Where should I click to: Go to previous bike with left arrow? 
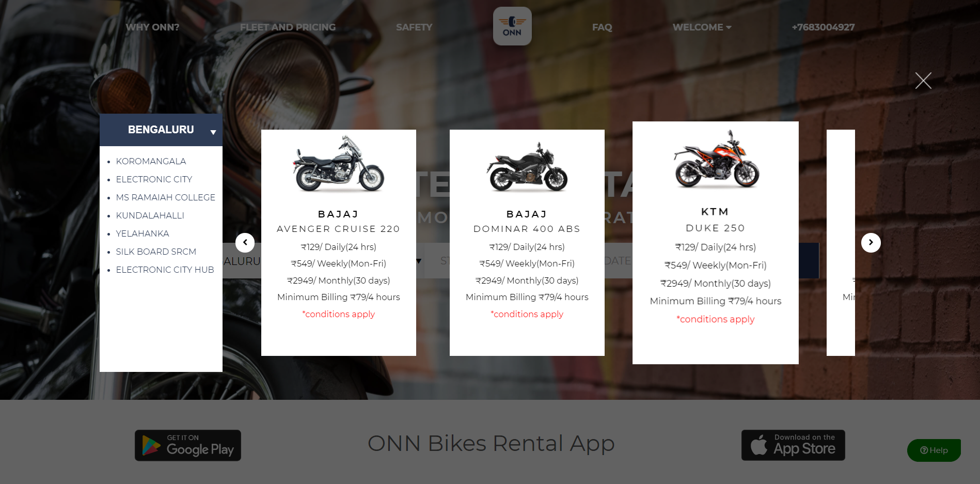(x=245, y=242)
